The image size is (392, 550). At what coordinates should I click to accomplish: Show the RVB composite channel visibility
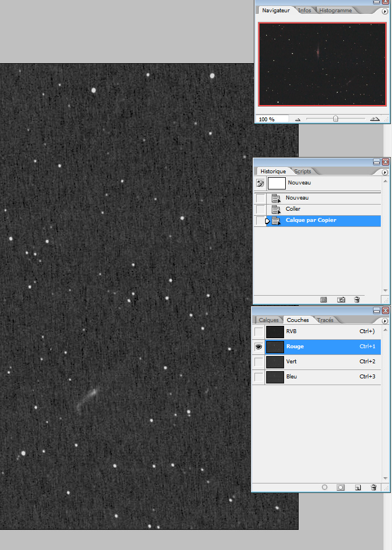(x=259, y=332)
